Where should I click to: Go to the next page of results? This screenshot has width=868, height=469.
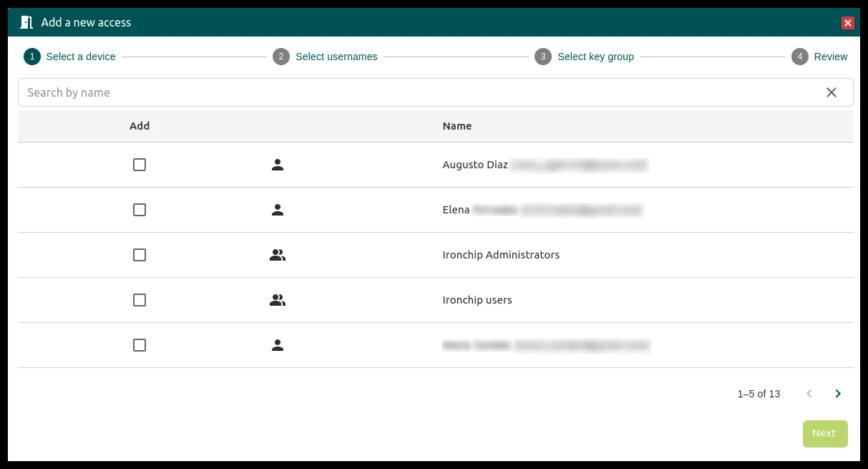click(838, 394)
